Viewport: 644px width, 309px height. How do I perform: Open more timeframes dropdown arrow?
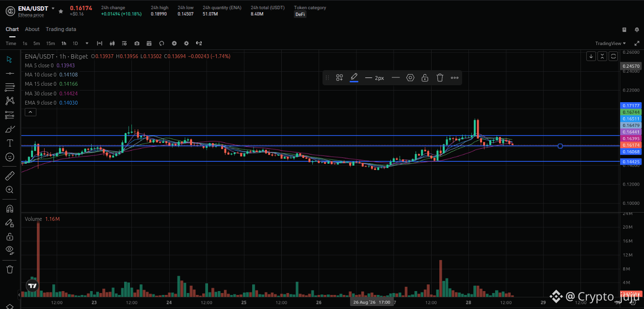87,43
